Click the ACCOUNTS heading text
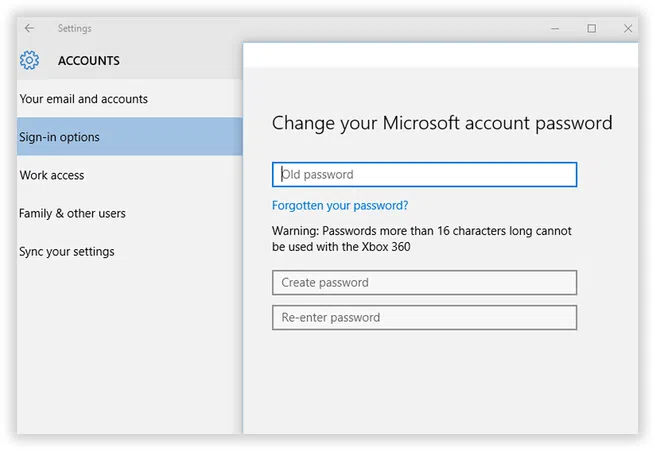Viewport: 655px width, 451px height. pos(89,61)
